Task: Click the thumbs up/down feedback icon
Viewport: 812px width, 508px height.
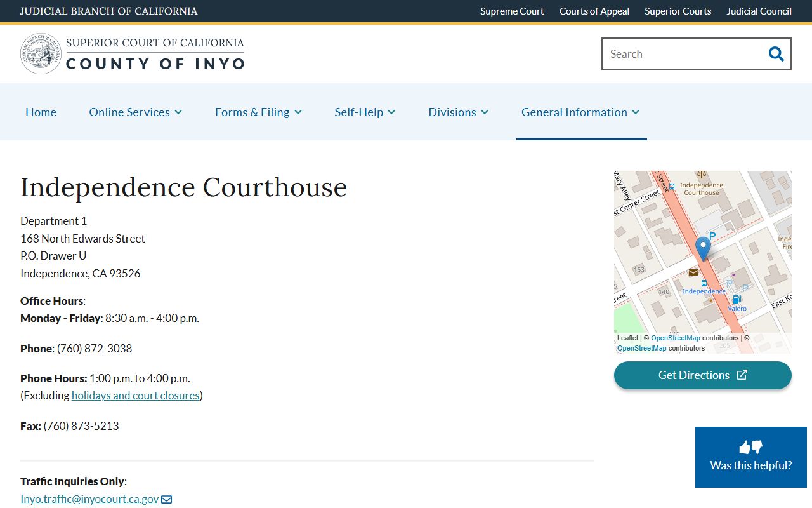Action: (751, 447)
